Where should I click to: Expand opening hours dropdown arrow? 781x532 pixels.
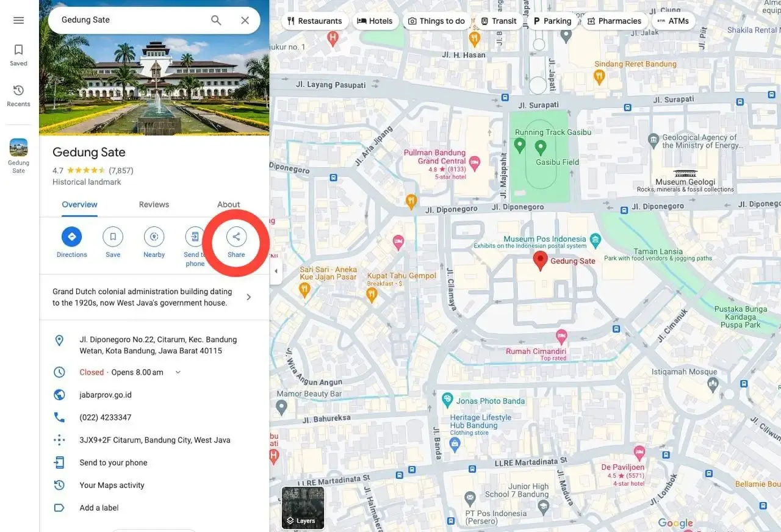point(178,372)
